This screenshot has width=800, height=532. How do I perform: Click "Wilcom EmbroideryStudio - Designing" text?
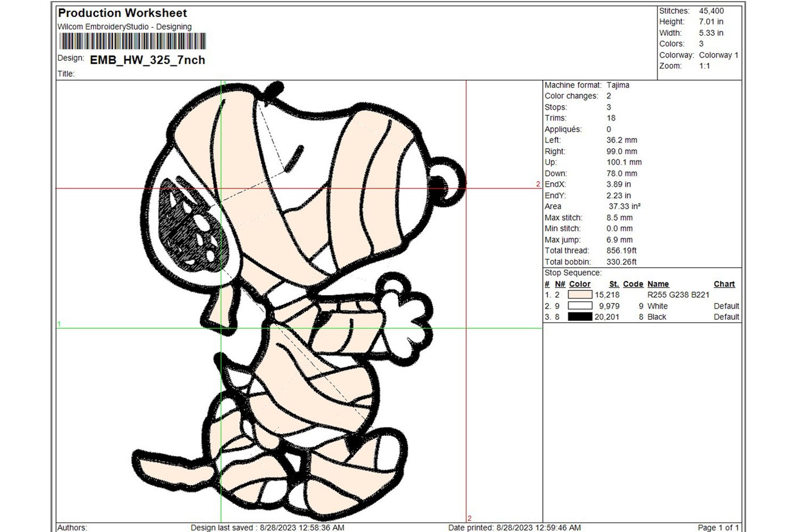(124, 27)
